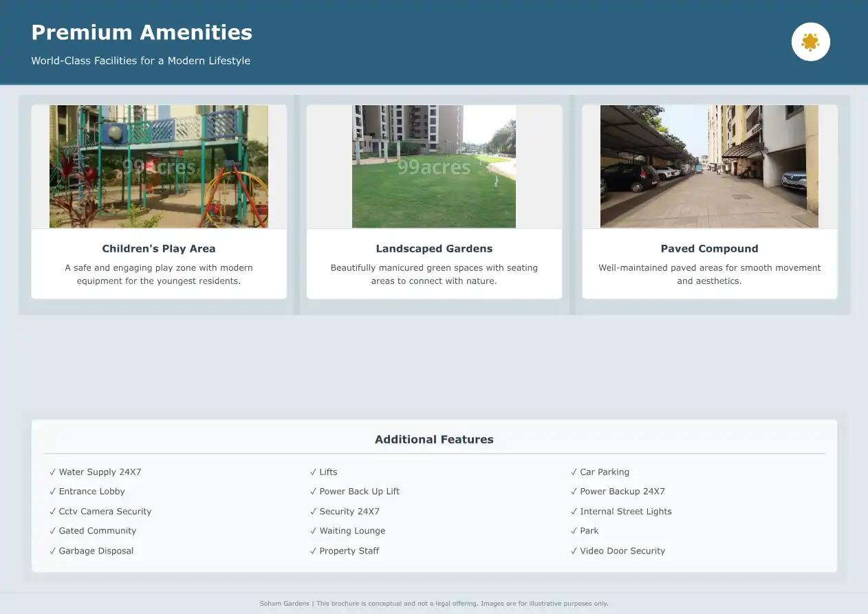868x614 pixels.
Task: Select Video Door Security feature
Action: [x=618, y=551]
